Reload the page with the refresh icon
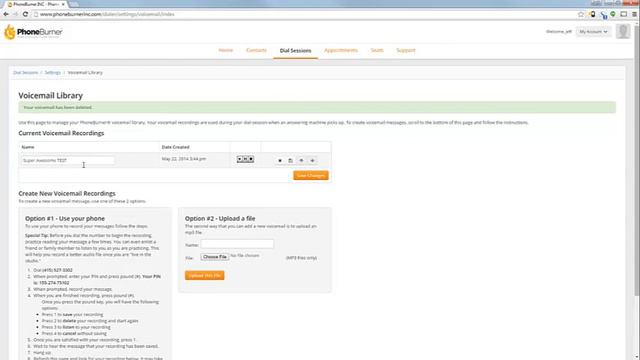The image size is (640, 360). click(25, 14)
